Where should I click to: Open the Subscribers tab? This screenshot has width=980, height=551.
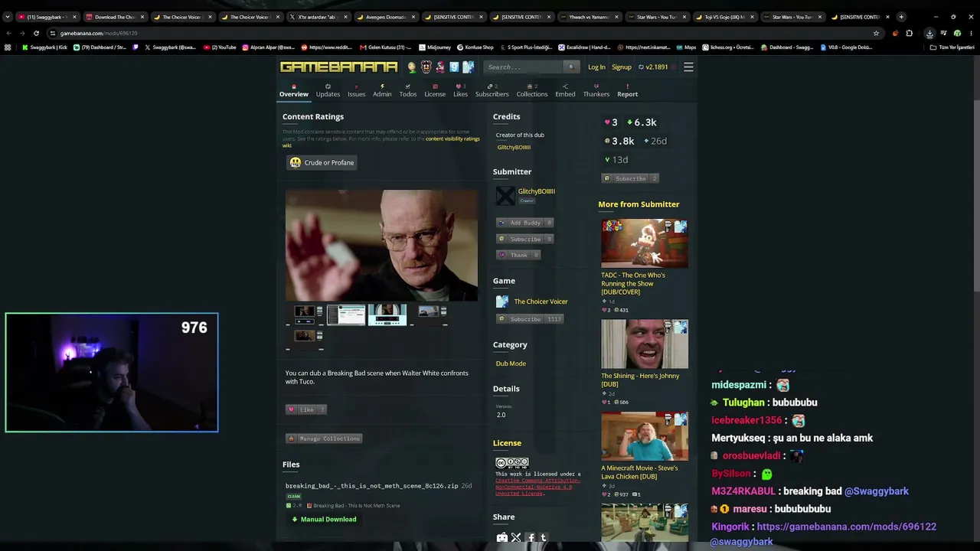492,91
